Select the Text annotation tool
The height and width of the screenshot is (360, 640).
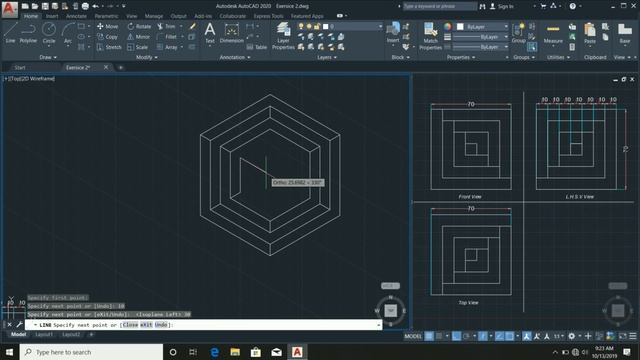point(210,33)
